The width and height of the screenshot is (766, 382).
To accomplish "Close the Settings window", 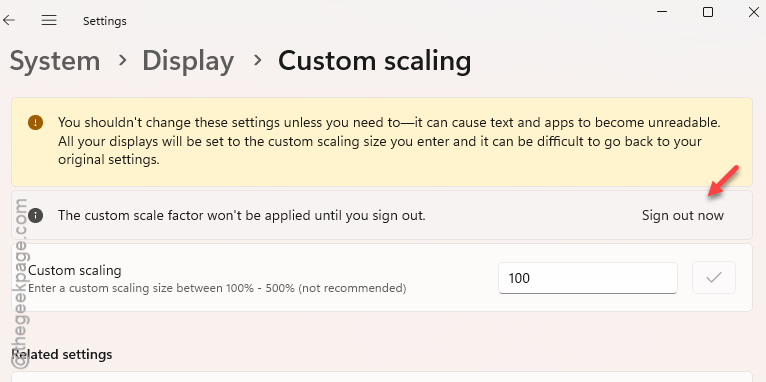I will 754,12.
